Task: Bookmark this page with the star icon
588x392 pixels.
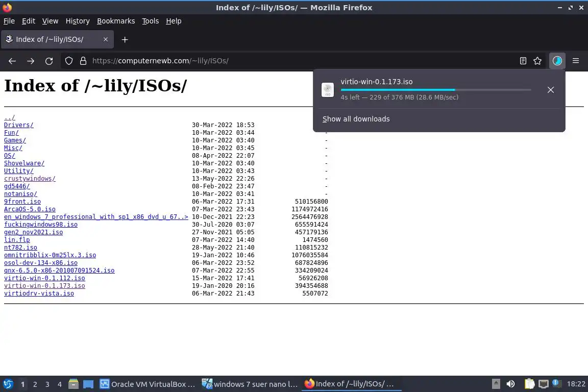Action: point(537,61)
